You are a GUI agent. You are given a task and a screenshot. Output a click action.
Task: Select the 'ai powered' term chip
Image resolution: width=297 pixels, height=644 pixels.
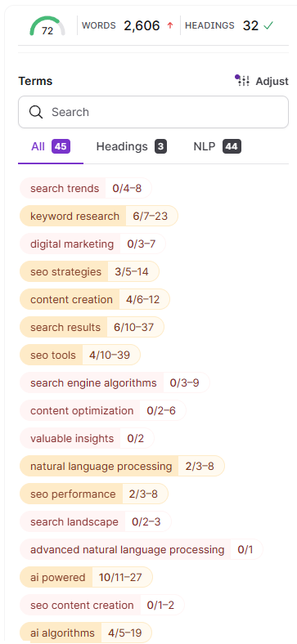86,578
